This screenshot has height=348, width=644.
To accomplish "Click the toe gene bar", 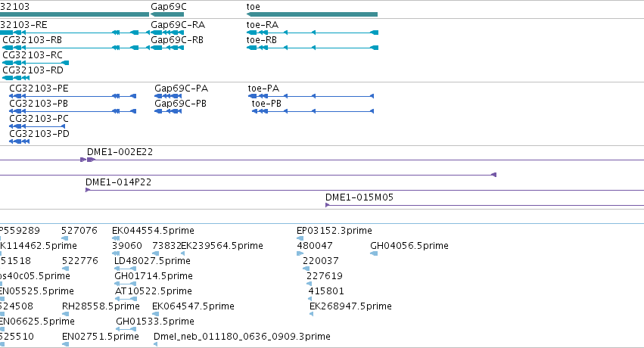I will 312,14.
